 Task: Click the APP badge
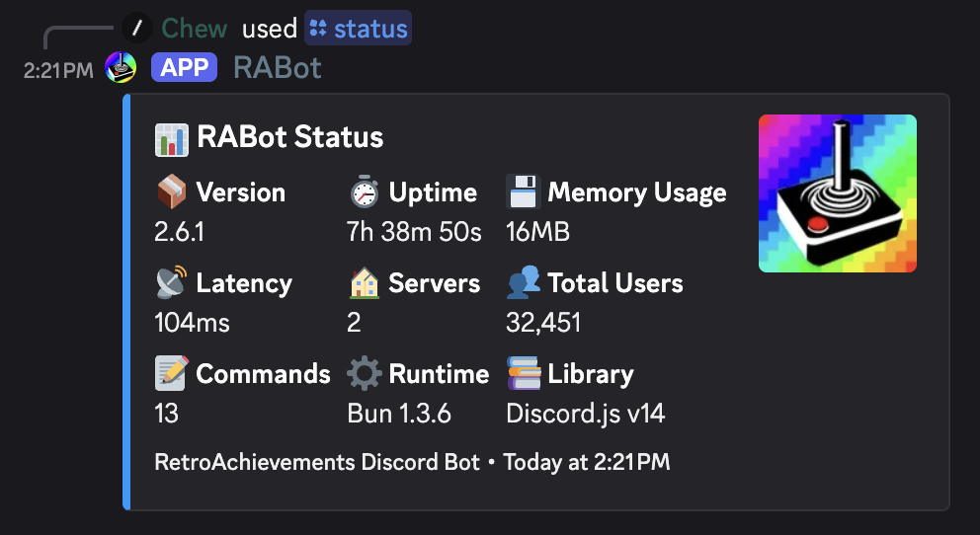point(185,67)
